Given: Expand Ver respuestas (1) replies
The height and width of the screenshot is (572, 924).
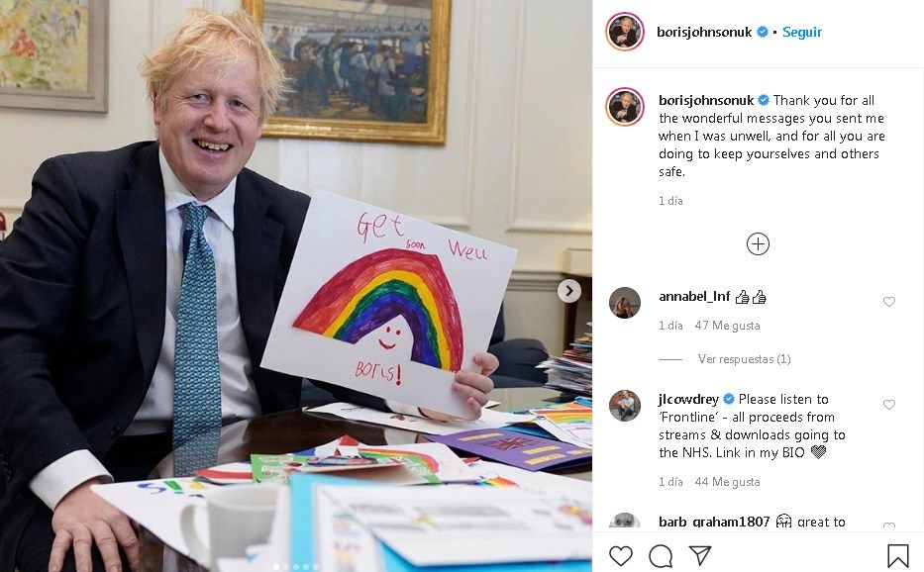Looking at the screenshot, I should [x=745, y=359].
